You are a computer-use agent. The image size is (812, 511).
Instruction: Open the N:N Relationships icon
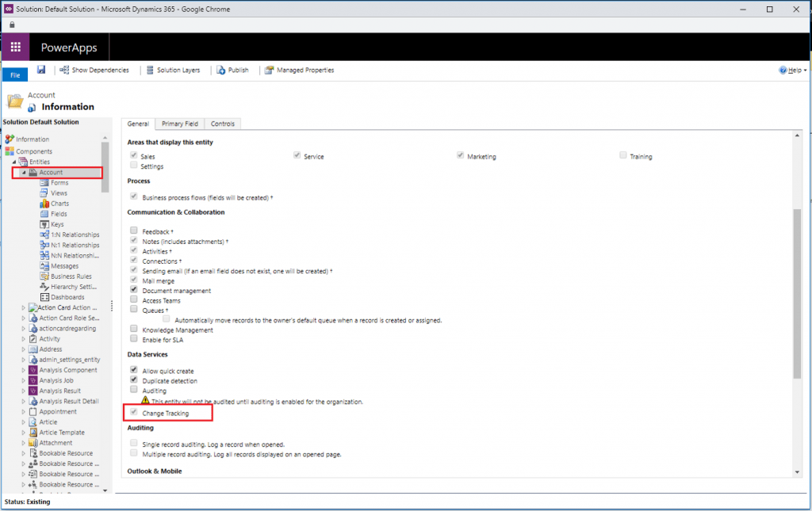pyautogui.click(x=44, y=255)
